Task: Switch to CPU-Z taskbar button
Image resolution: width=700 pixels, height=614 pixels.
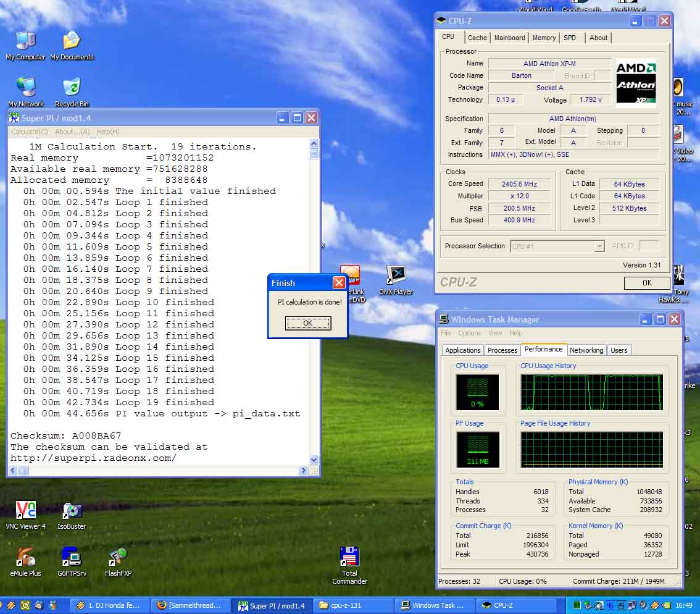Action: (x=514, y=605)
